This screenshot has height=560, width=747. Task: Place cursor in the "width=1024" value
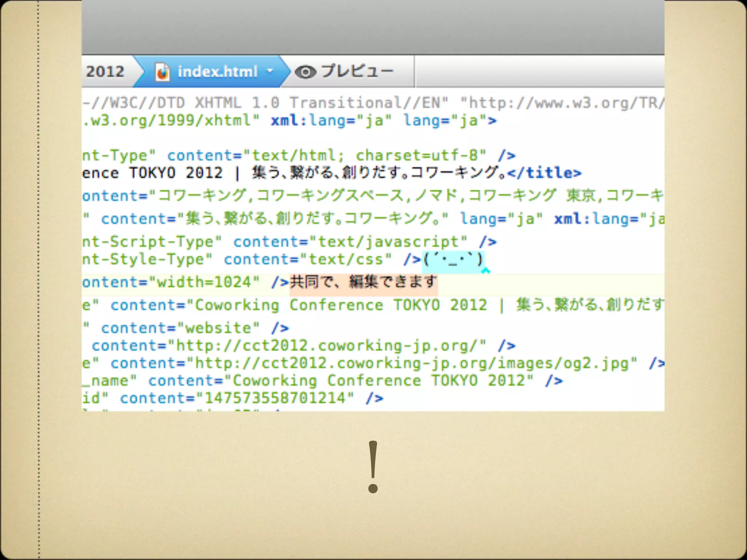[204, 283]
